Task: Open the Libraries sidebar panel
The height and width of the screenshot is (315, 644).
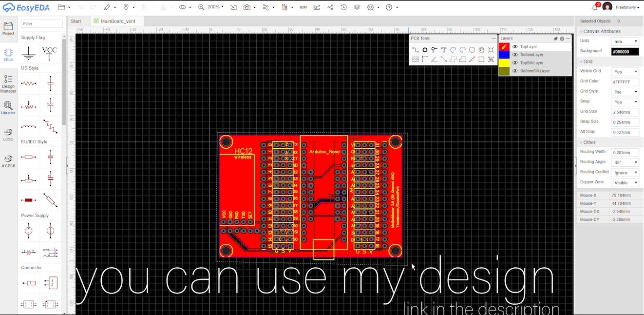Action: pos(8,108)
